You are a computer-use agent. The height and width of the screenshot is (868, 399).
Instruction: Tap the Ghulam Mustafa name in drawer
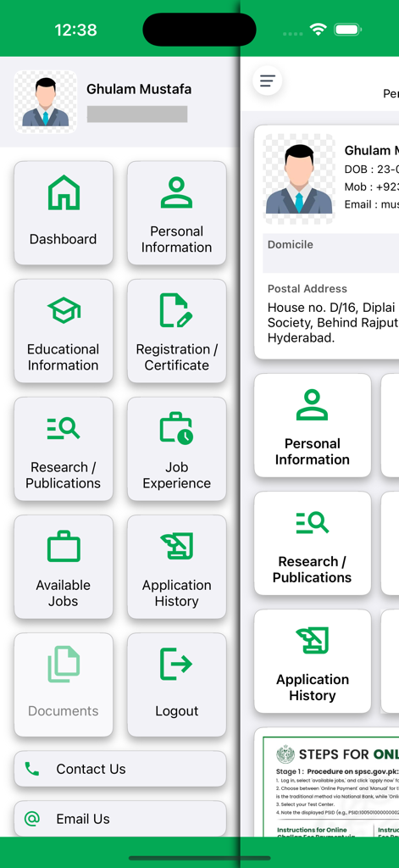pyautogui.click(x=139, y=89)
